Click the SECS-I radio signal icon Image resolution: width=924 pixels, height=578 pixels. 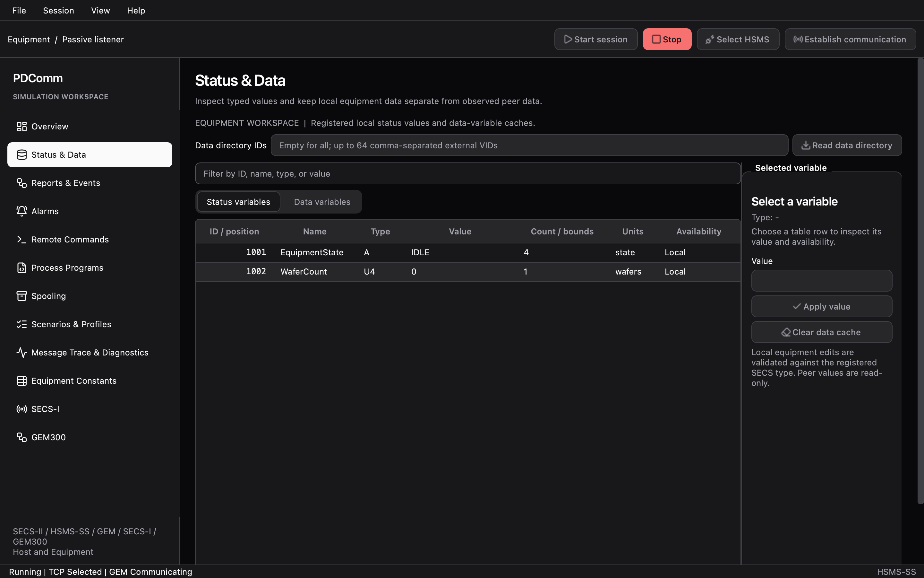coord(22,409)
